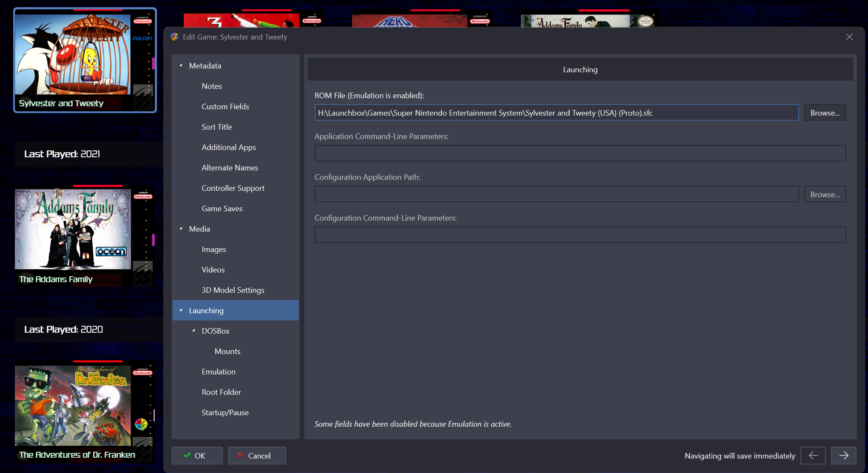Collapse the Media tree section
868x473 pixels.
181,229
